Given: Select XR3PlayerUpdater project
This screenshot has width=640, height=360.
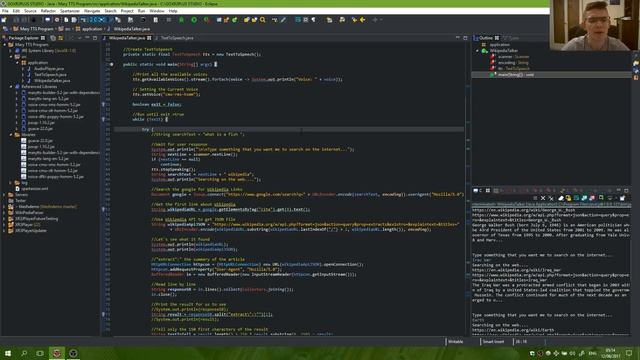Looking at the screenshot, I should coord(31,231).
